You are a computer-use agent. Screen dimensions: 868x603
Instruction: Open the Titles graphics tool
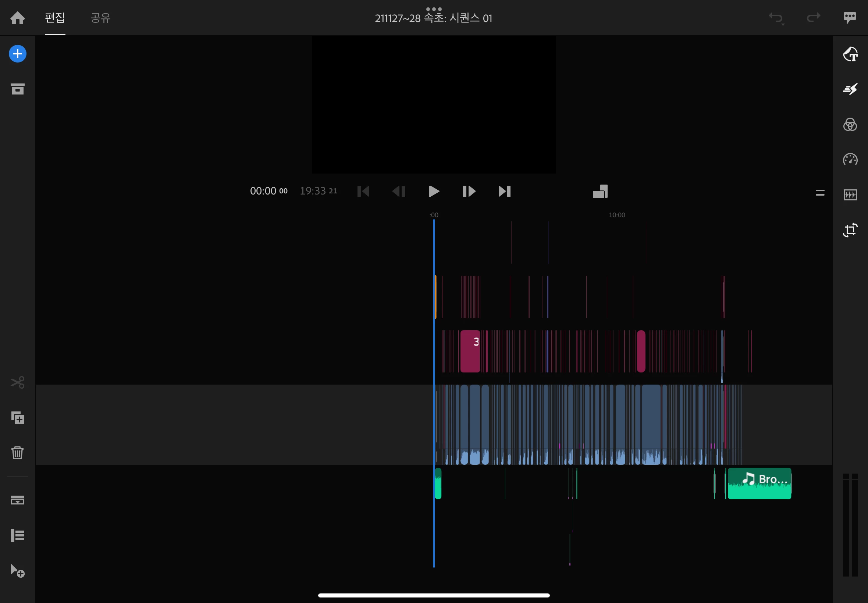pyautogui.click(x=850, y=54)
